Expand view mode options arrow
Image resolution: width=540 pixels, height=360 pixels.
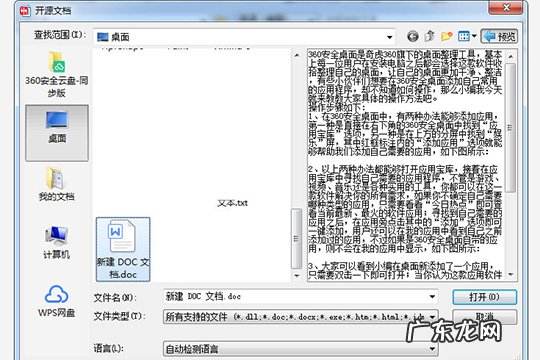click(x=474, y=36)
